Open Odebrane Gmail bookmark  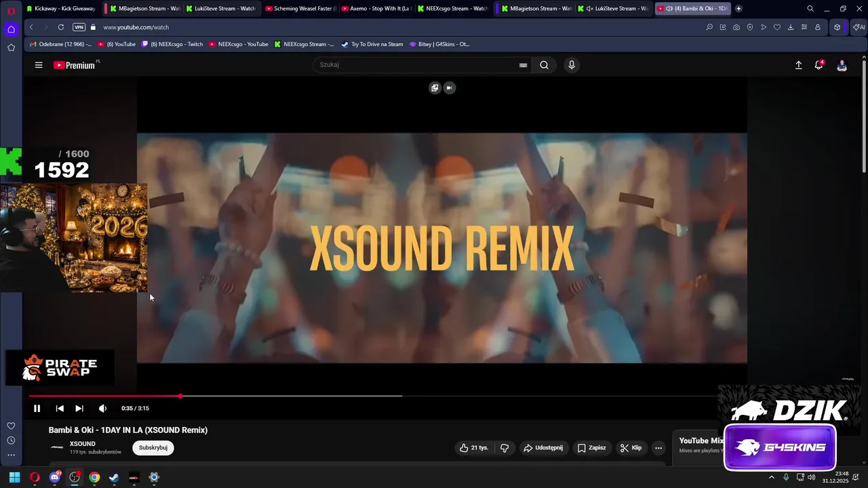point(61,44)
